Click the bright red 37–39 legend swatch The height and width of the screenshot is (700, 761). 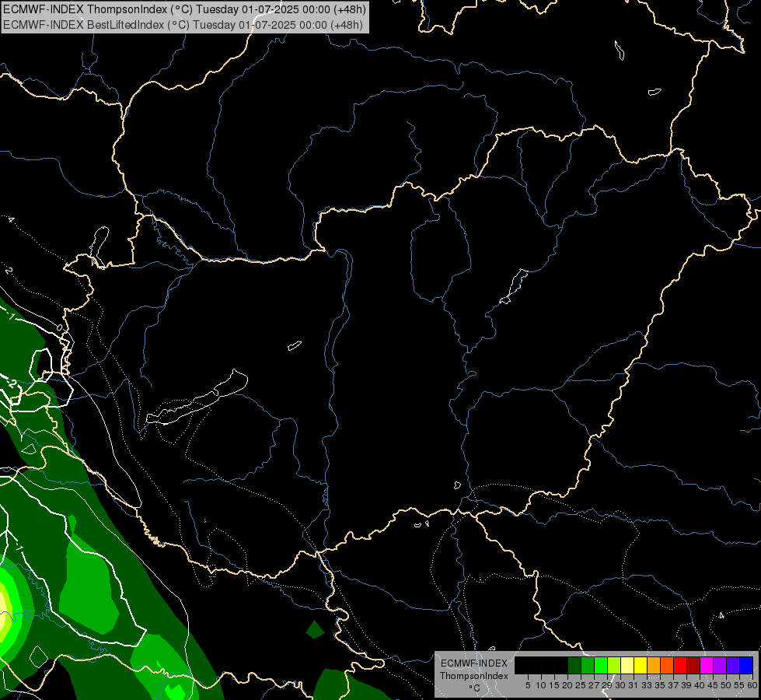click(x=680, y=665)
